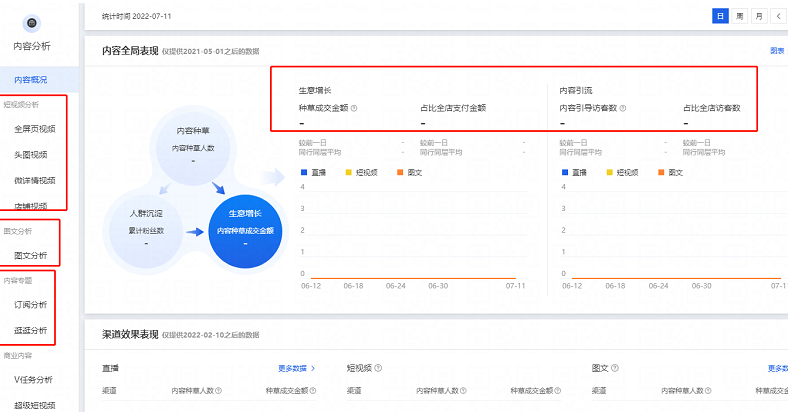This screenshot has width=798, height=413.
Task: Click the 内容全局表现 section title
Action: (x=130, y=51)
